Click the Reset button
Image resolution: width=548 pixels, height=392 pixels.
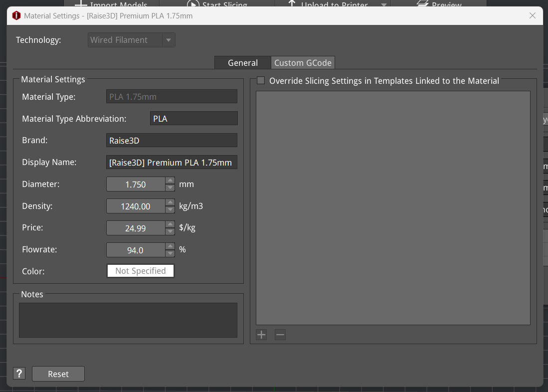(58, 374)
